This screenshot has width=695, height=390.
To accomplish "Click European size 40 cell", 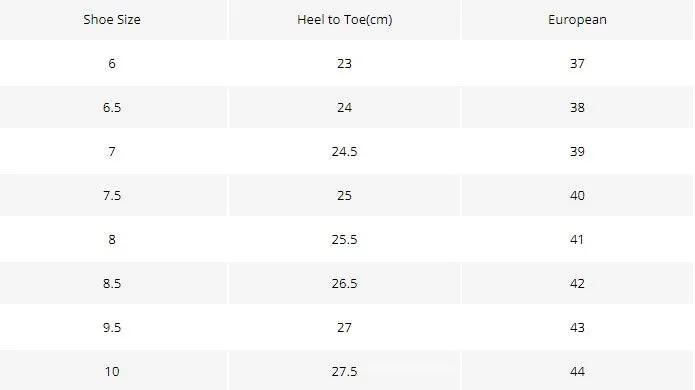I will click(577, 195).
